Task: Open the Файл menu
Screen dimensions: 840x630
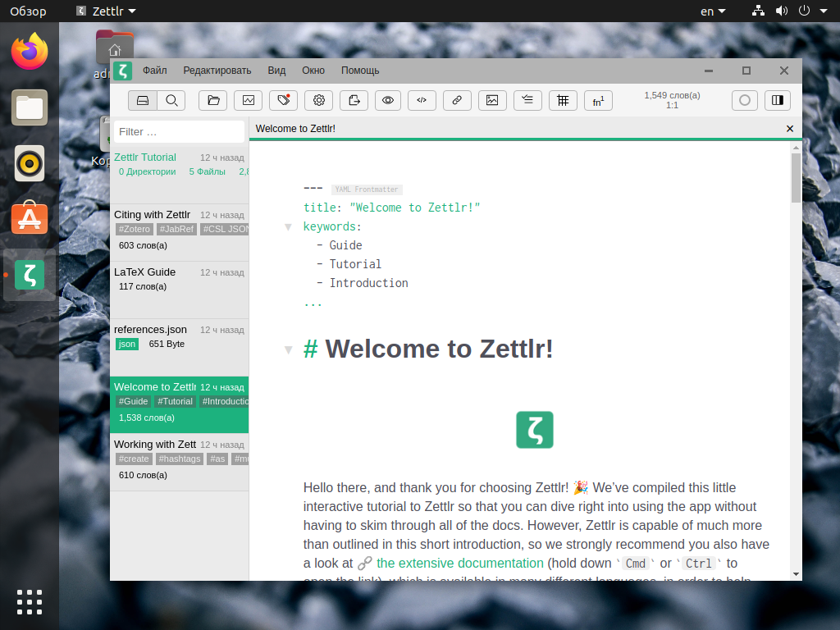Action: click(155, 71)
